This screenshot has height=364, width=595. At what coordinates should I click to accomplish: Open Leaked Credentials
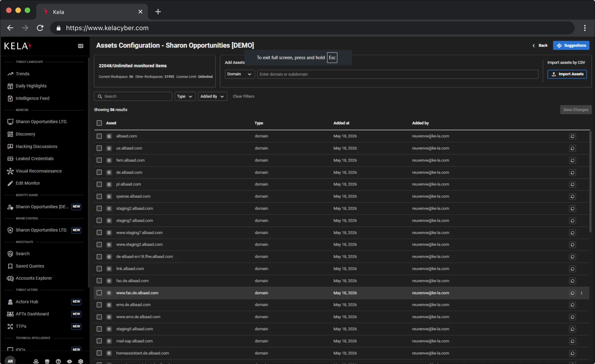(34, 159)
